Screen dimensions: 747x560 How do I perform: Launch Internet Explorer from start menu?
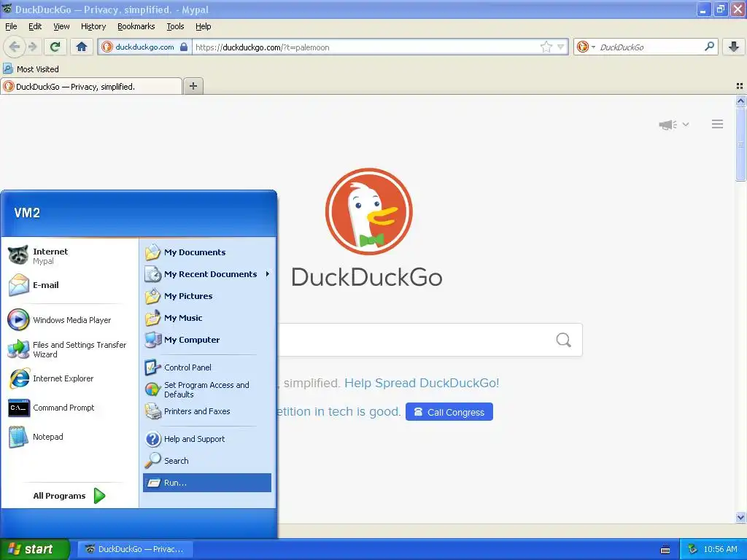70,378
